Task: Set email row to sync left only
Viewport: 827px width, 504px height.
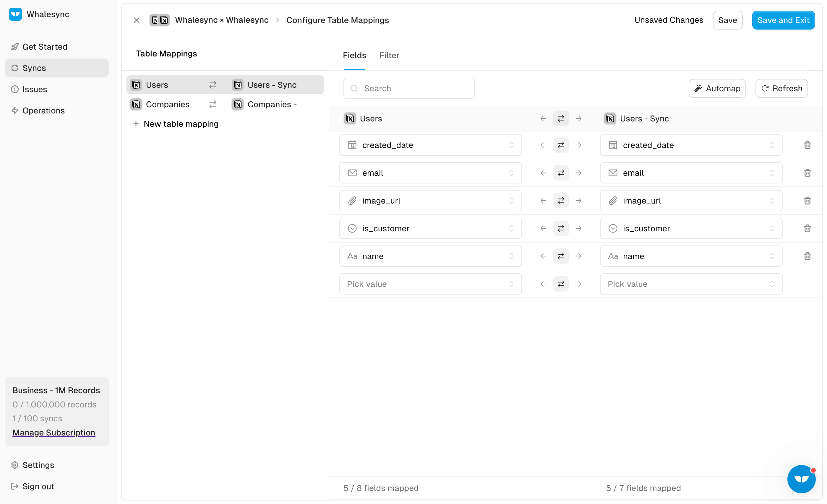Action: [543, 173]
